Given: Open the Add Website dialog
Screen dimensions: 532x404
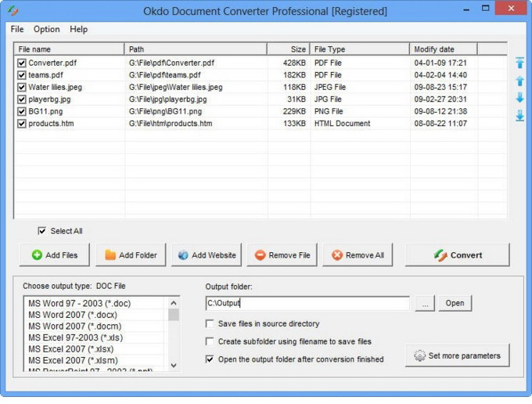Looking at the screenshot, I should 207,255.
